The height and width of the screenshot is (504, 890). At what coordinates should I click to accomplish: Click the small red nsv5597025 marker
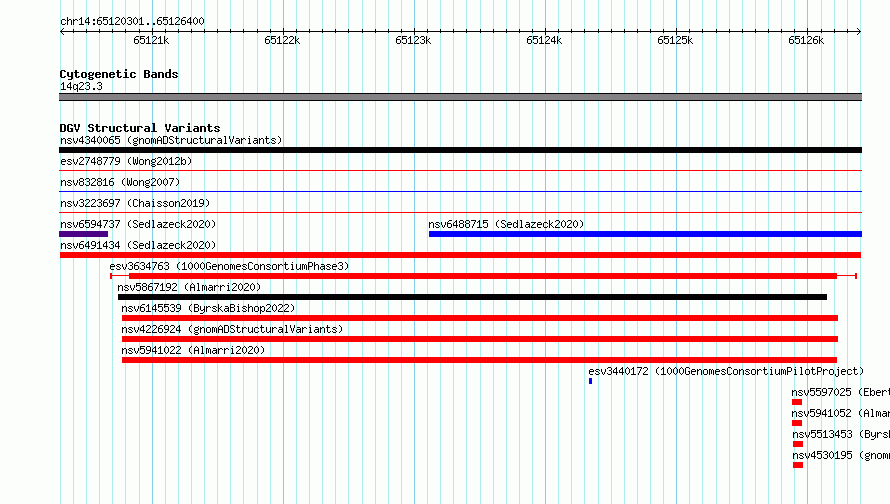click(x=797, y=402)
